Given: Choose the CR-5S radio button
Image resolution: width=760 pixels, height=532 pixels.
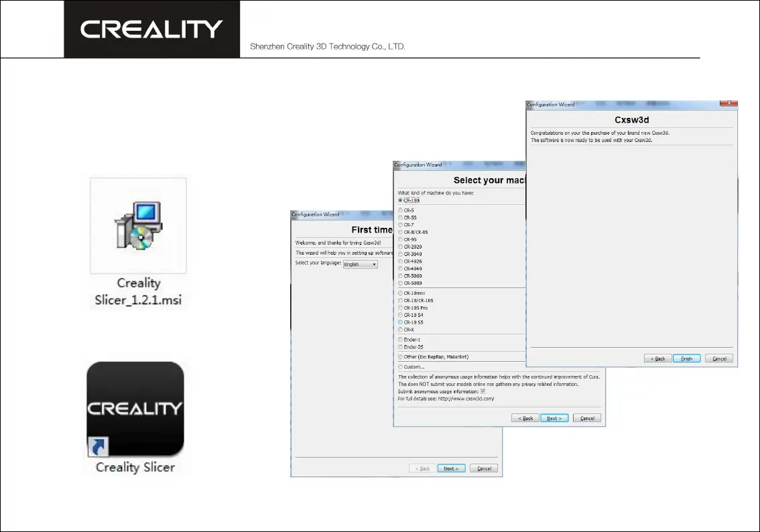Looking at the screenshot, I should pos(400,218).
